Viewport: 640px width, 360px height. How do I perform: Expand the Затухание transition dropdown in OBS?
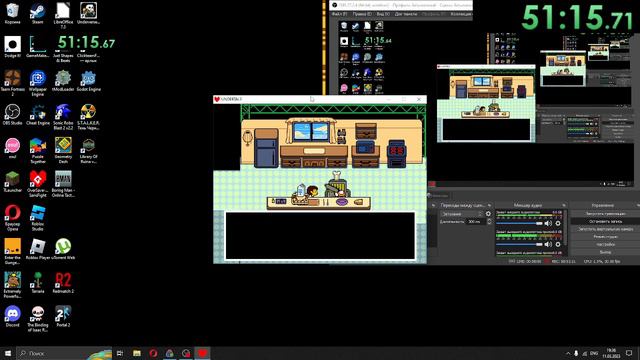tap(462, 213)
